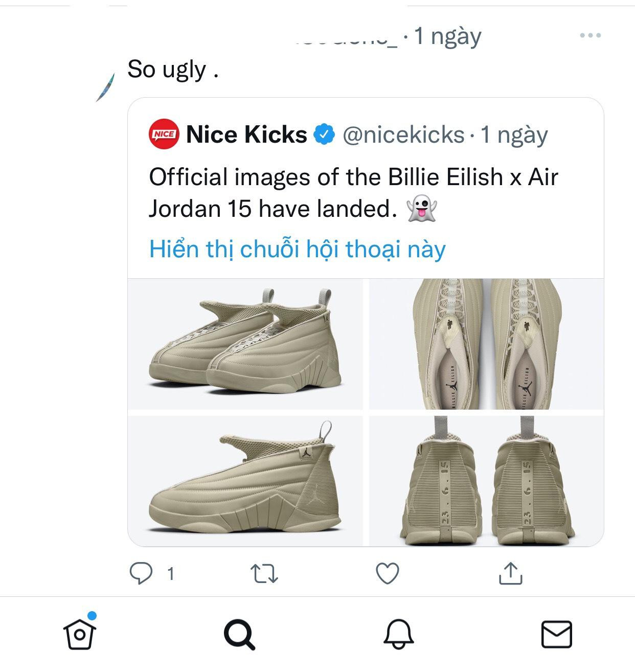
Task: Tap 'Hiển thị chuỗi hội thoại này' link
Action: tap(297, 249)
